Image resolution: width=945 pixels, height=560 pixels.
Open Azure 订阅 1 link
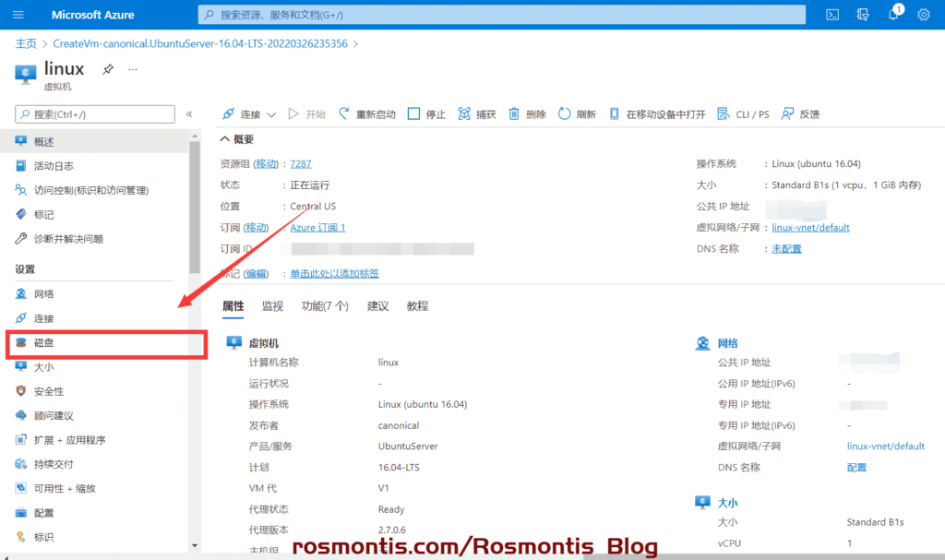point(317,228)
